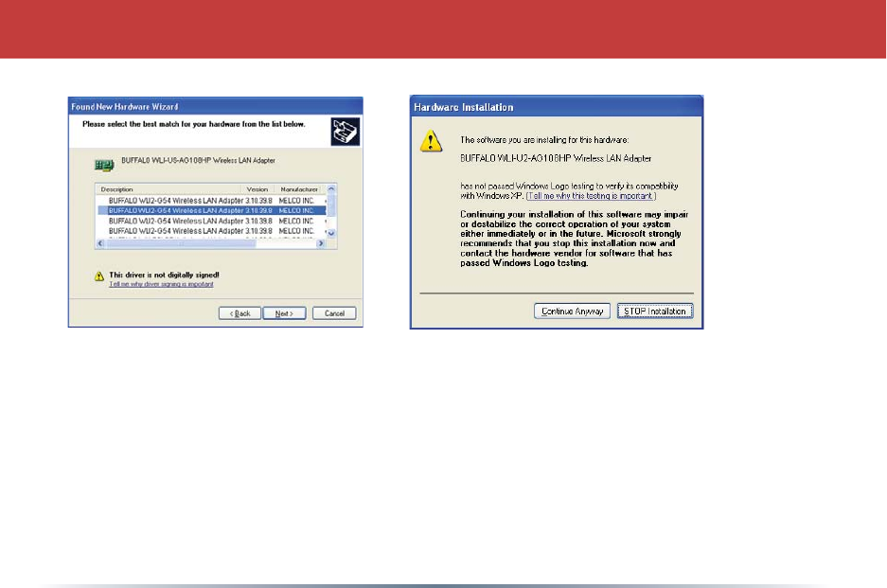Click the driver list scroll-down arrow
This screenshot has height=588, width=887.
[x=331, y=233]
